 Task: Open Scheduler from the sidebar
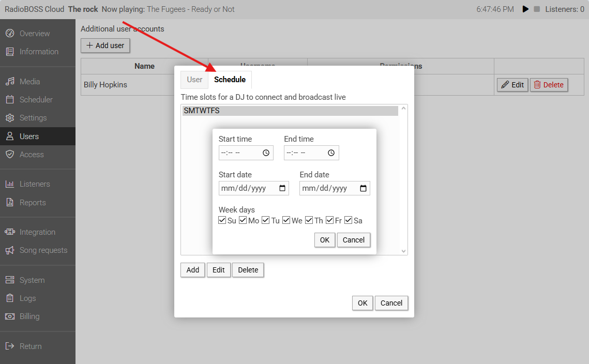point(36,100)
